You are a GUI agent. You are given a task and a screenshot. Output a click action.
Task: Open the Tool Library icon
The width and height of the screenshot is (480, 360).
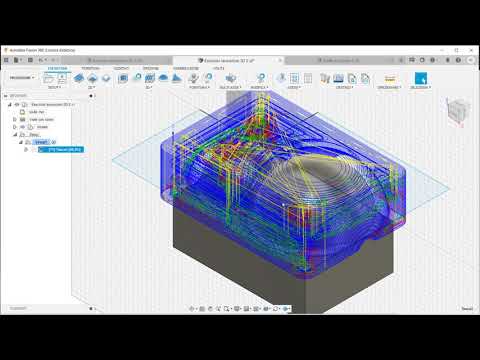(325, 79)
